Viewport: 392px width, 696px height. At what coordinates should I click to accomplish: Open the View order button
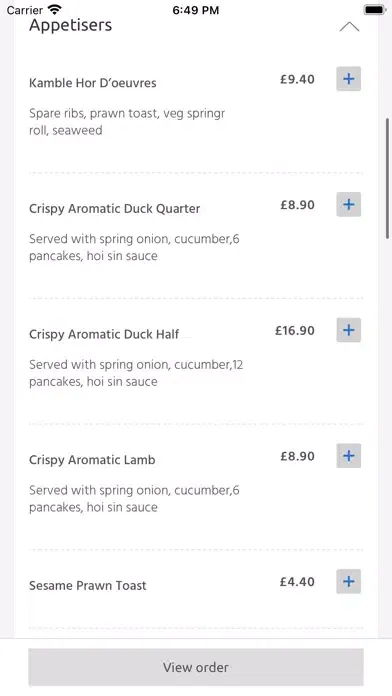196,667
